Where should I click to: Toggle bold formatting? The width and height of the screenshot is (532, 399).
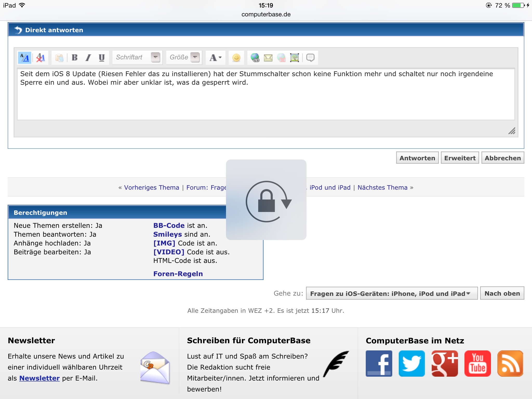click(x=75, y=58)
